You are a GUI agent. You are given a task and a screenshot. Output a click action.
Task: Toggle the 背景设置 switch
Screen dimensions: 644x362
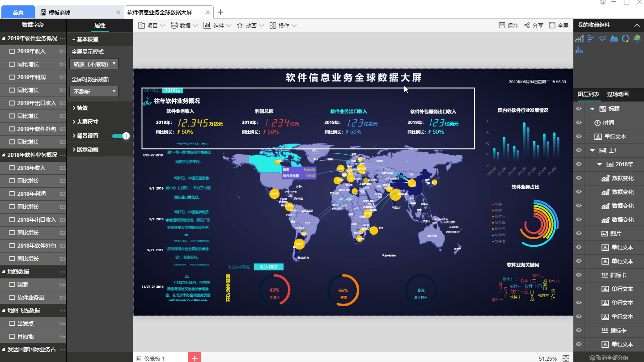pos(121,136)
